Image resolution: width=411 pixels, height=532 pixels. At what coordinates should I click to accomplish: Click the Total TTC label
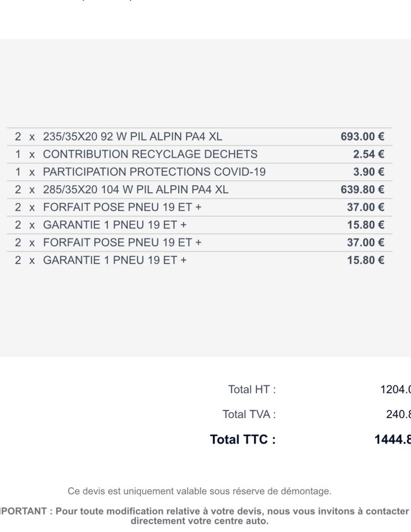click(x=243, y=439)
